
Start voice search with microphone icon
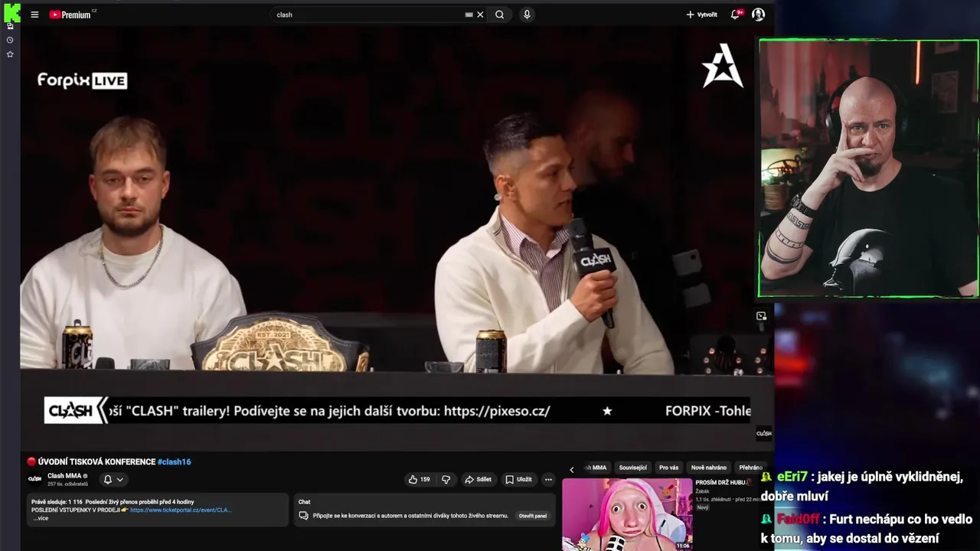(x=527, y=15)
